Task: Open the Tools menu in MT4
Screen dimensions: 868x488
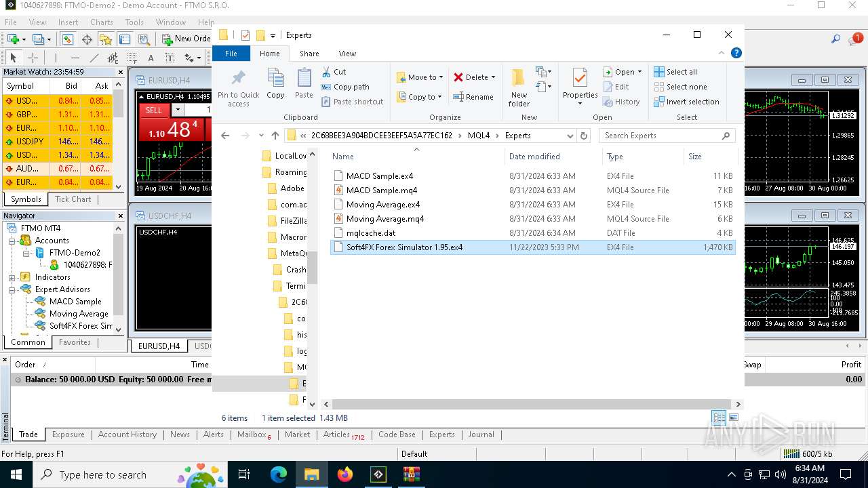Action: tap(134, 22)
